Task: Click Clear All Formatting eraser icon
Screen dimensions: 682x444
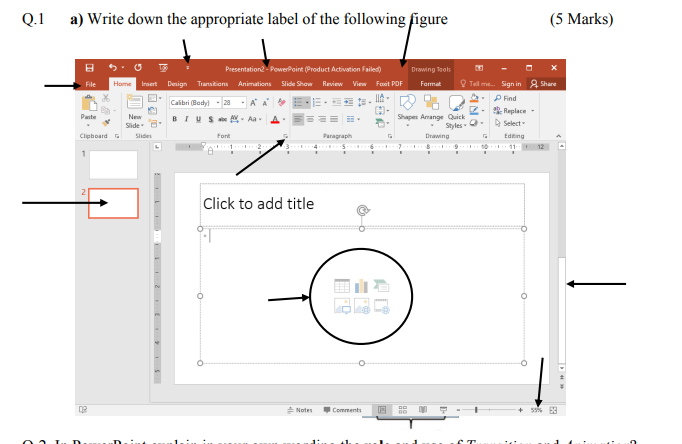Action: pyautogui.click(x=282, y=103)
